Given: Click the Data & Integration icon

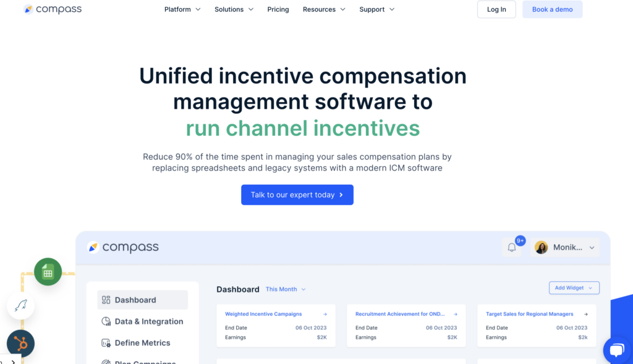Looking at the screenshot, I should (106, 321).
